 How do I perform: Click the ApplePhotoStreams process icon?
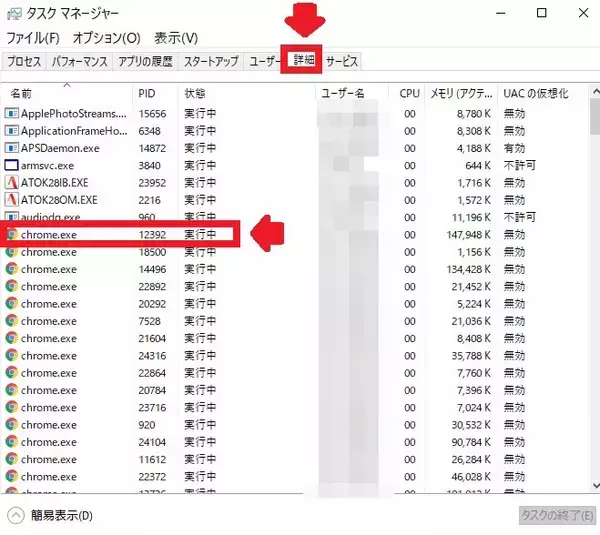click(11, 113)
